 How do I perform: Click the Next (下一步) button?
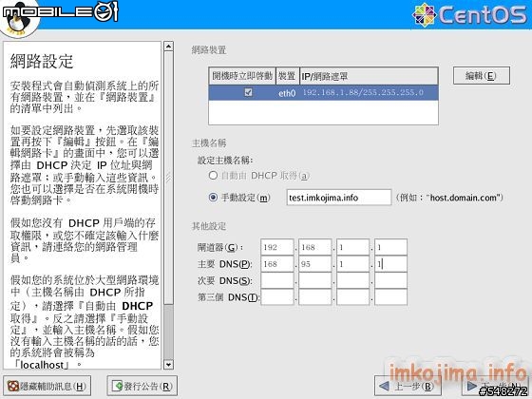pyautogui.click(x=496, y=386)
